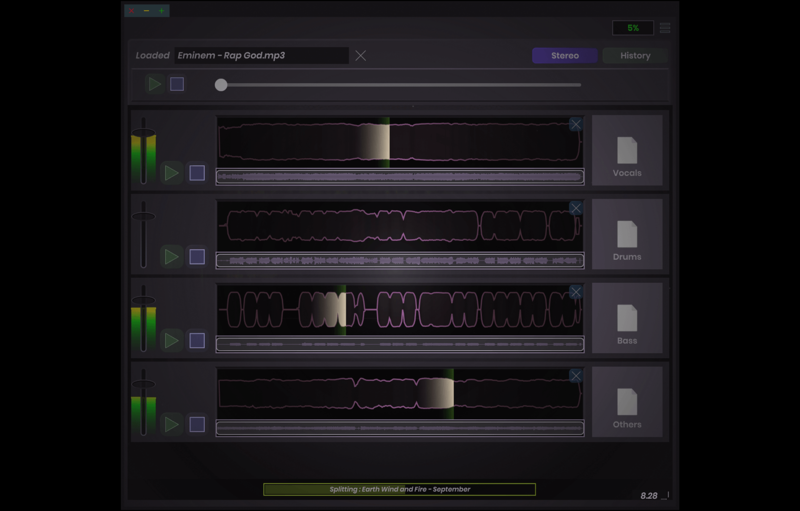Remove the Drums stem with its X
Image resolution: width=800 pixels, height=511 pixels.
pos(576,208)
